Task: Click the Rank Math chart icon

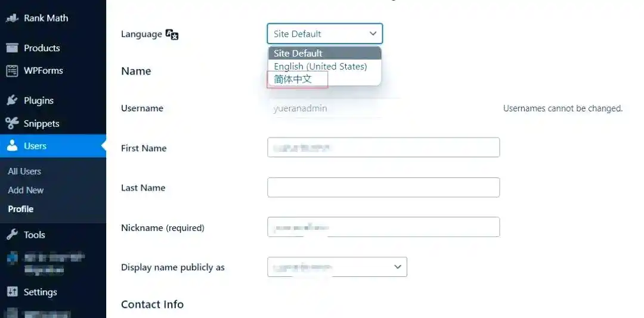Action: tap(12, 18)
